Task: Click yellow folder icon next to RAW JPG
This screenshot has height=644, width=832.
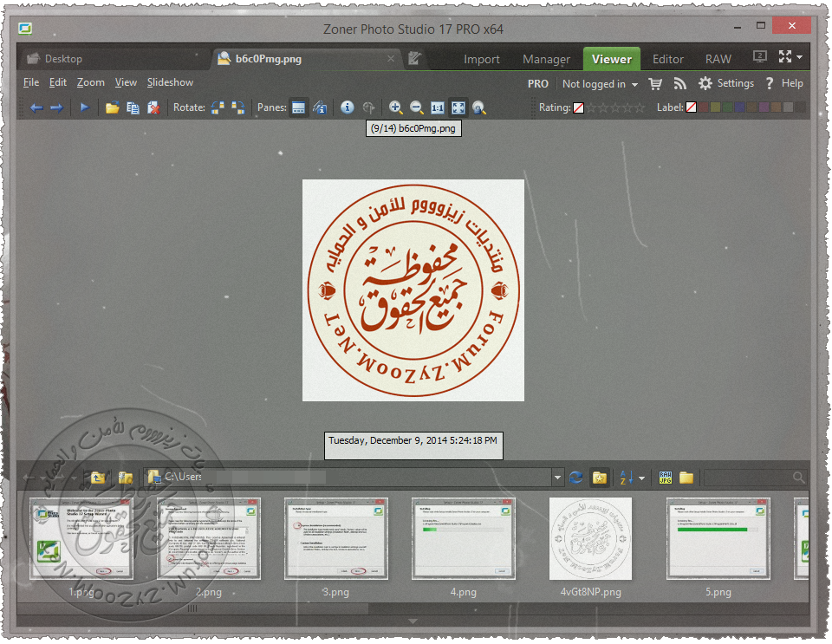Action: pos(686,478)
